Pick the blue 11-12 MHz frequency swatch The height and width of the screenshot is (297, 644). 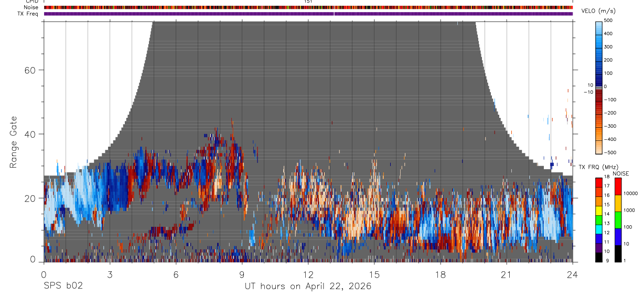[x=599, y=238]
